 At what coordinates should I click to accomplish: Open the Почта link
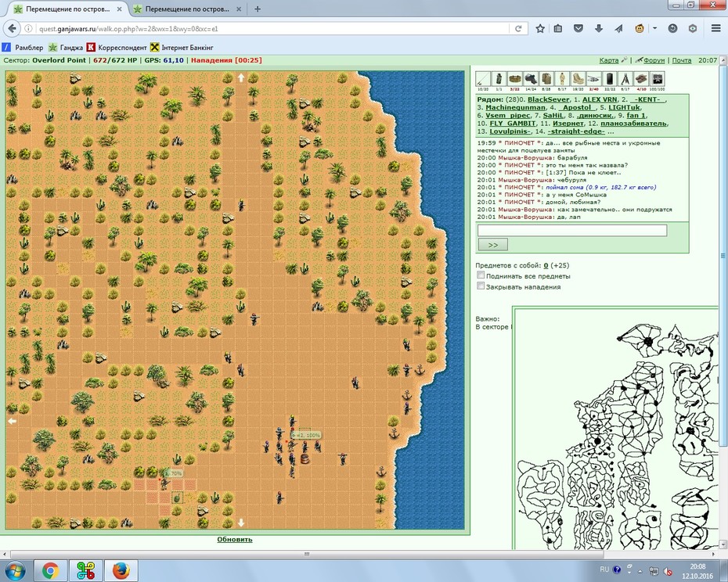tap(682, 60)
